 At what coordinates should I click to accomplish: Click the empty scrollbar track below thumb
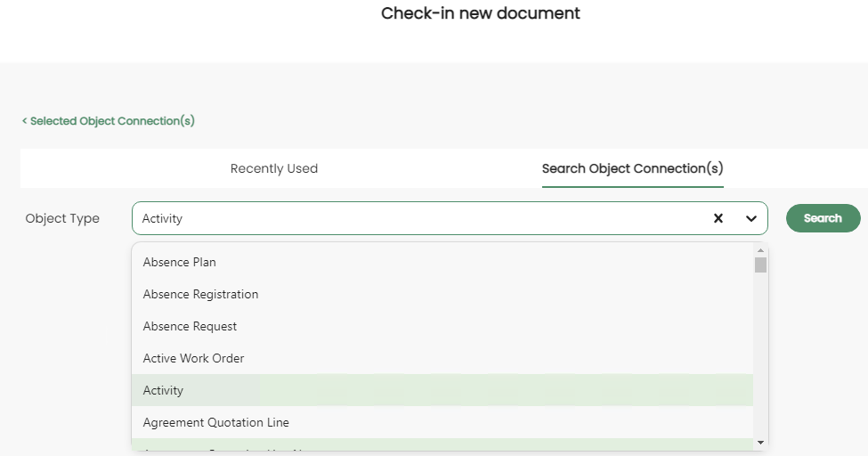coord(760,356)
